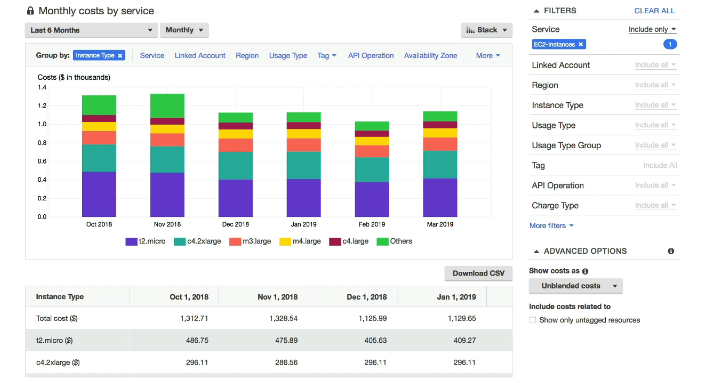Toggle the Others legend entry
722x383 pixels.
(x=394, y=242)
